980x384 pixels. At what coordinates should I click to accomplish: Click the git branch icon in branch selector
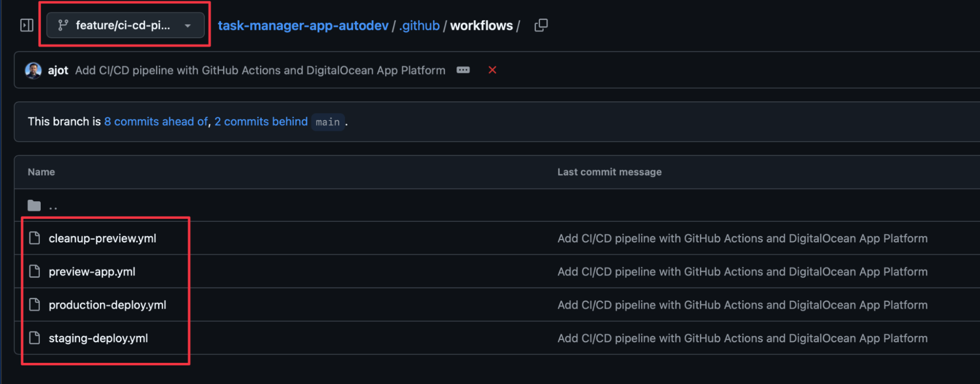pos(63,25)
